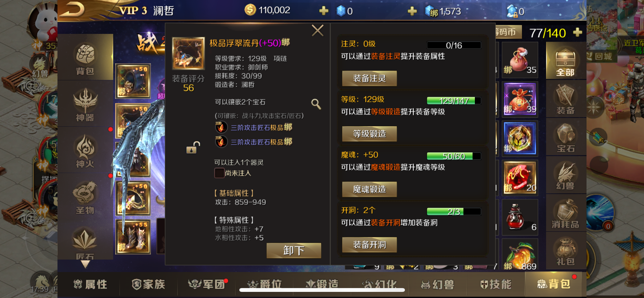Select first 三阶攻击匠石极品 gem entry

pos(254,127)
